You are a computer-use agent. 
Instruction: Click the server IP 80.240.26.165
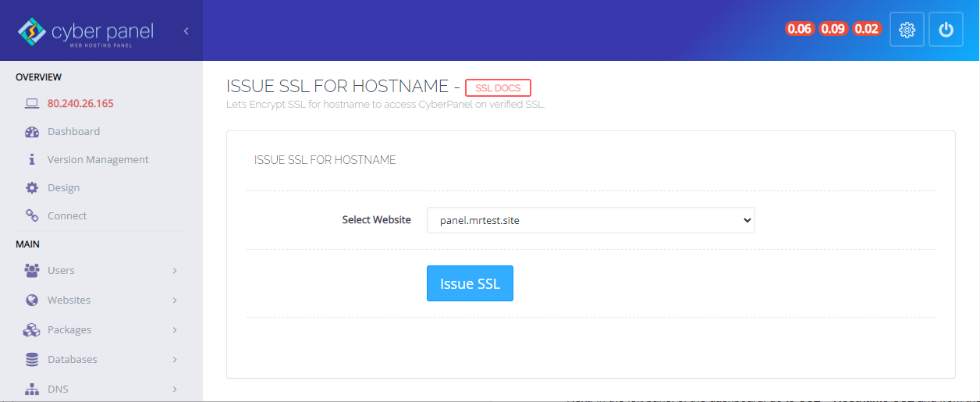pyautogui.click(x=80, y=104)
